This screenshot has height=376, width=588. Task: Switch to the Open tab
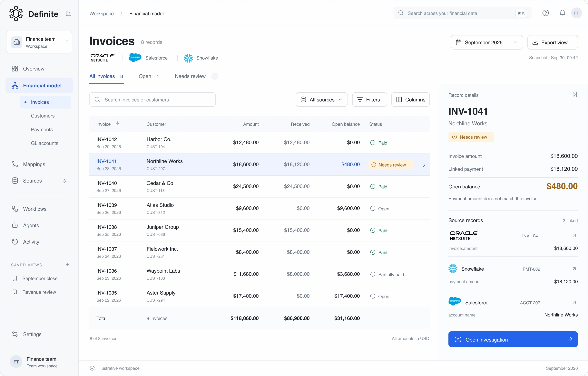tap(149, 76)
